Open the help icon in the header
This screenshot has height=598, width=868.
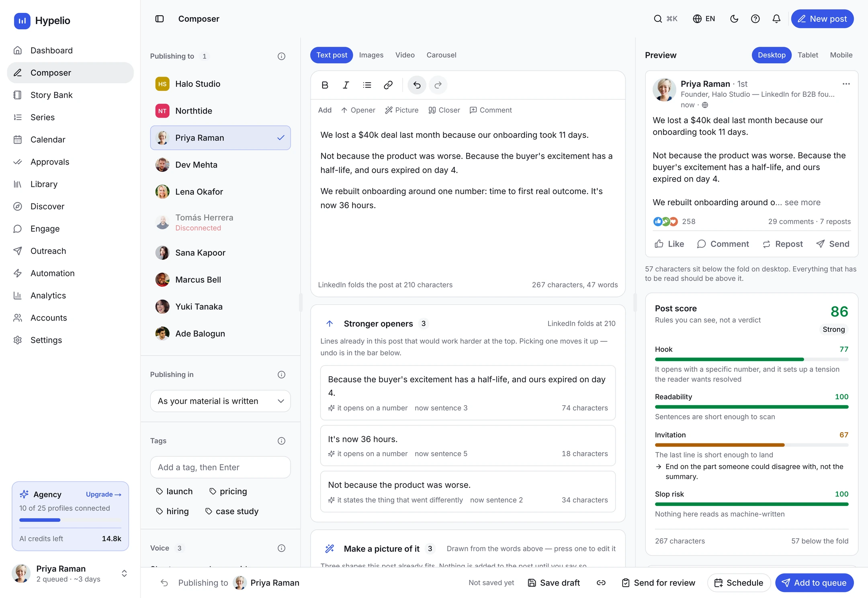point(755,19)
